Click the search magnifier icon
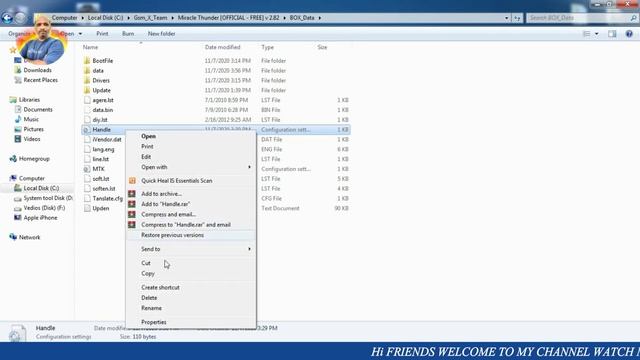The image size is (640, 360). (633, 18)
